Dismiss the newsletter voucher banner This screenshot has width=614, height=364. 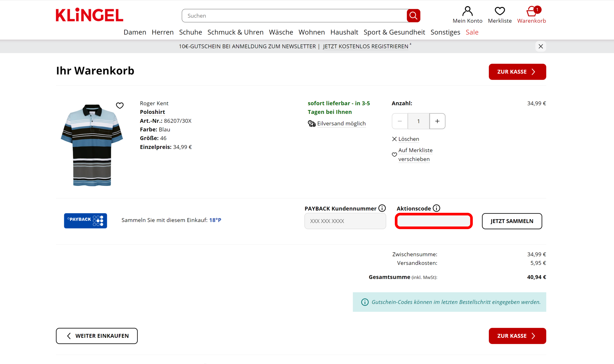click(x=541, y=46)
